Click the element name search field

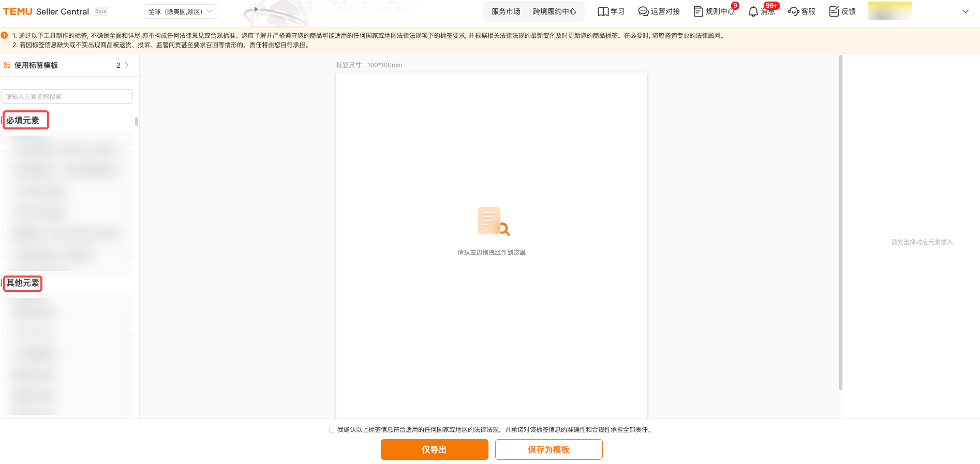[x=67, y=96]
